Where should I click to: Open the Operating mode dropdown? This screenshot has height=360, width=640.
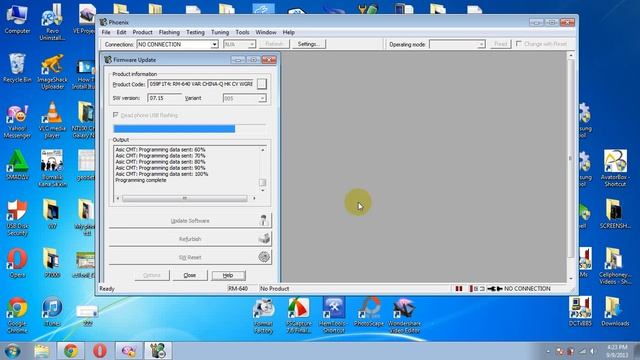point(481,44)
